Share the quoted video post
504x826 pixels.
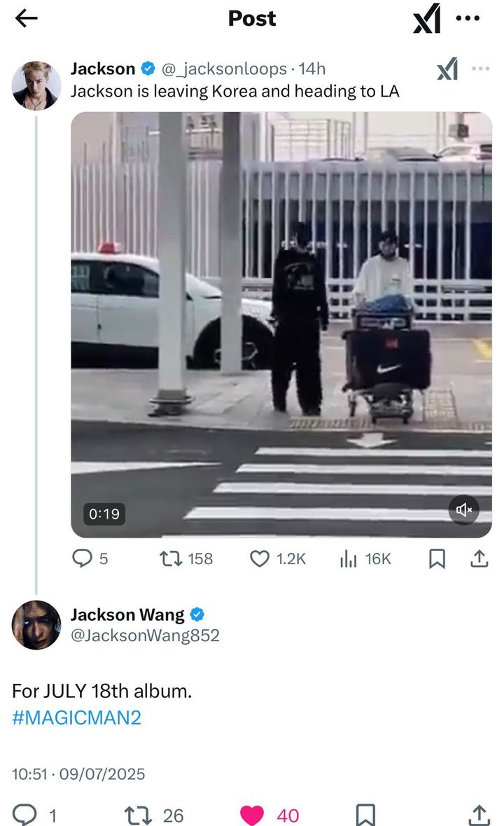coord(479,559)
